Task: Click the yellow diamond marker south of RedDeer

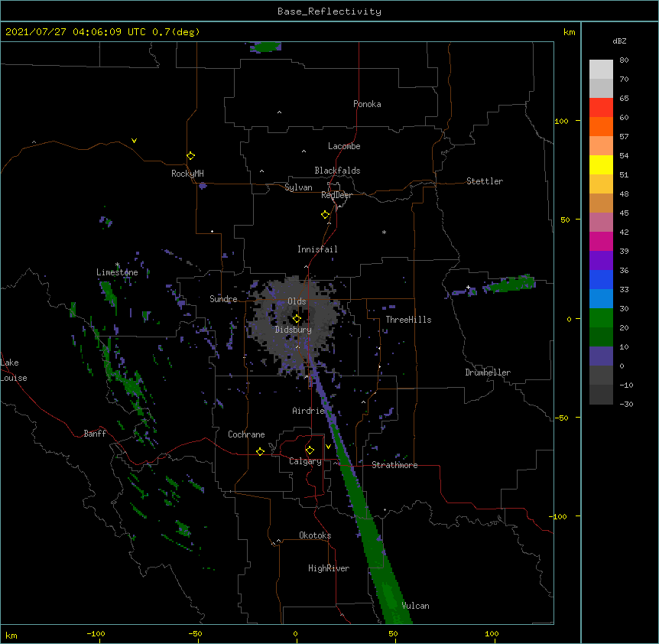Action: [325, 215]
